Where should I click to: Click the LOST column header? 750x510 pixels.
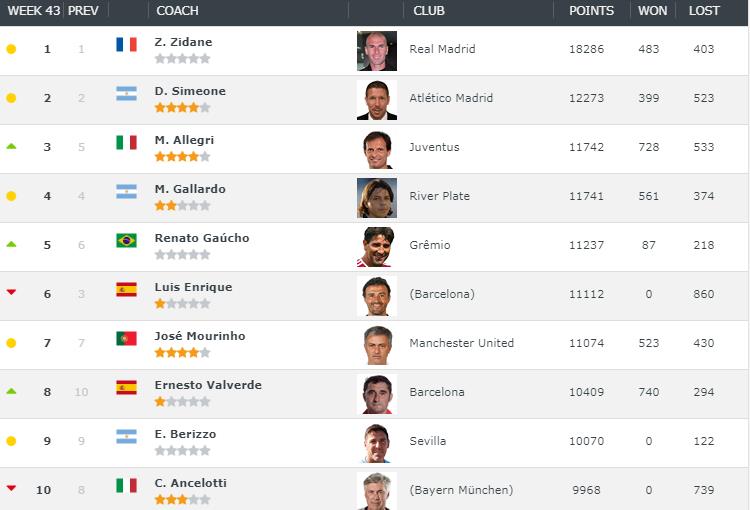(x=703, y=11)
